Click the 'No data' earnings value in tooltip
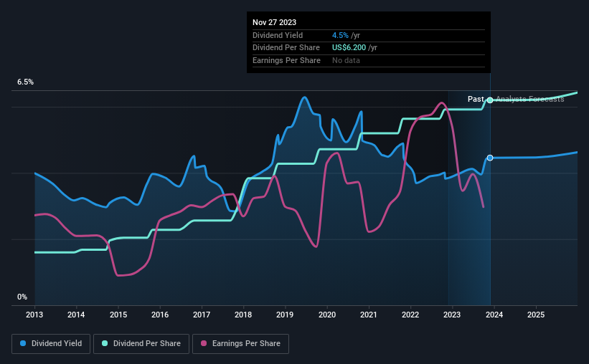 pos(346,60)
